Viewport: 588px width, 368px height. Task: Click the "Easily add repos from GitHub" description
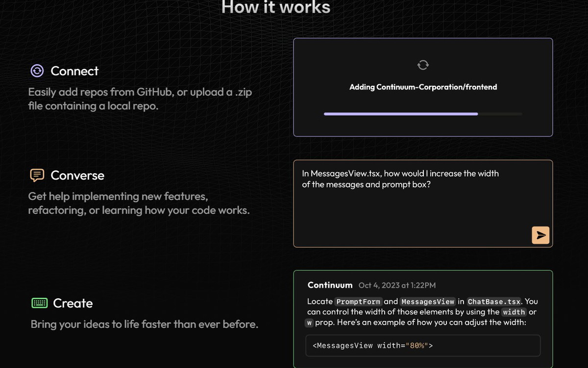140,99
